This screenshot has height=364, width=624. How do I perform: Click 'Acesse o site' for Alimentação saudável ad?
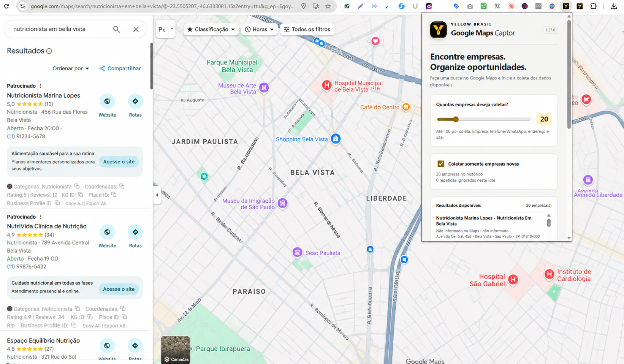[x=119, y=161]
